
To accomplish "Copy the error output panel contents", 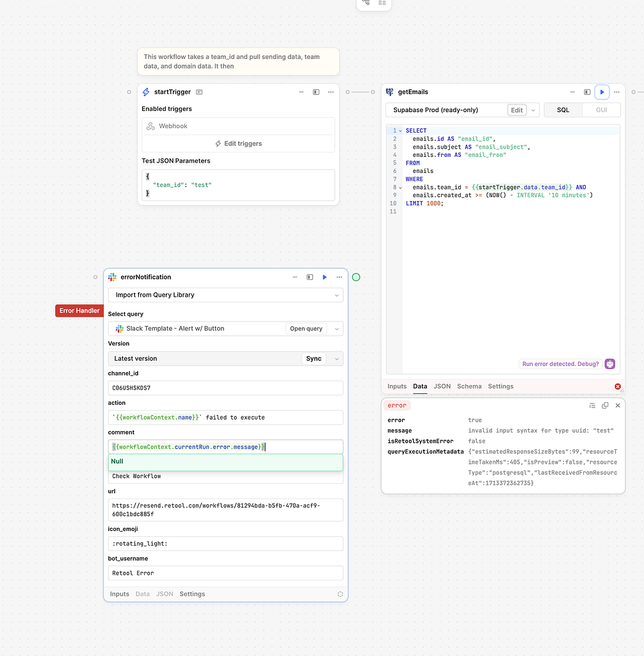I will pos(605,405).
